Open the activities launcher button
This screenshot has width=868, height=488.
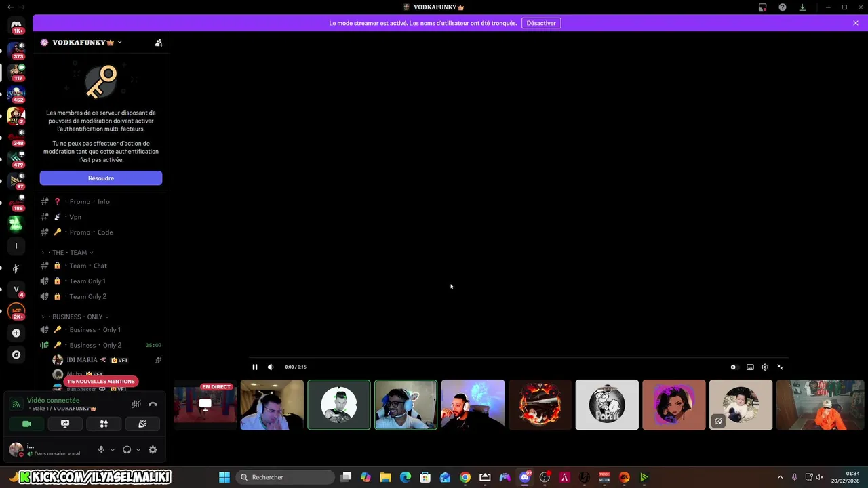pyautogui.click(x=104, y=424)
